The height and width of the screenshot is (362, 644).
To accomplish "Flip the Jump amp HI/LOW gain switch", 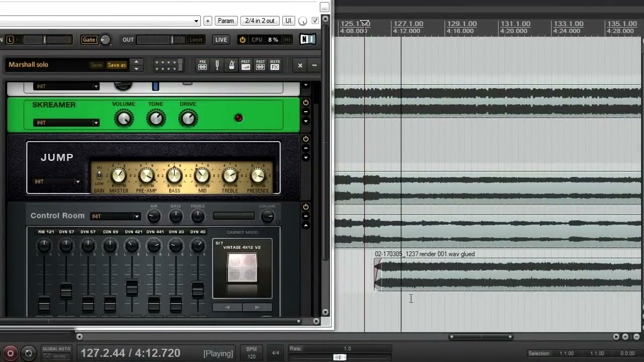I will coord(99,175).
